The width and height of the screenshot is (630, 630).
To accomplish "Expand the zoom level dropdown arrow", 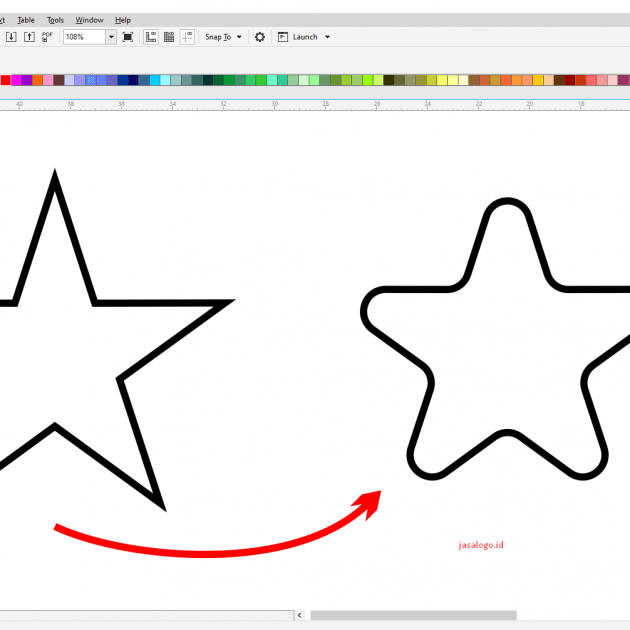I will (x=111, y=37).
